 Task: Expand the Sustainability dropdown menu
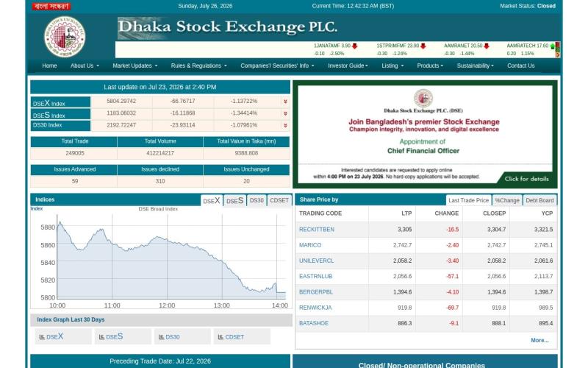475,66
